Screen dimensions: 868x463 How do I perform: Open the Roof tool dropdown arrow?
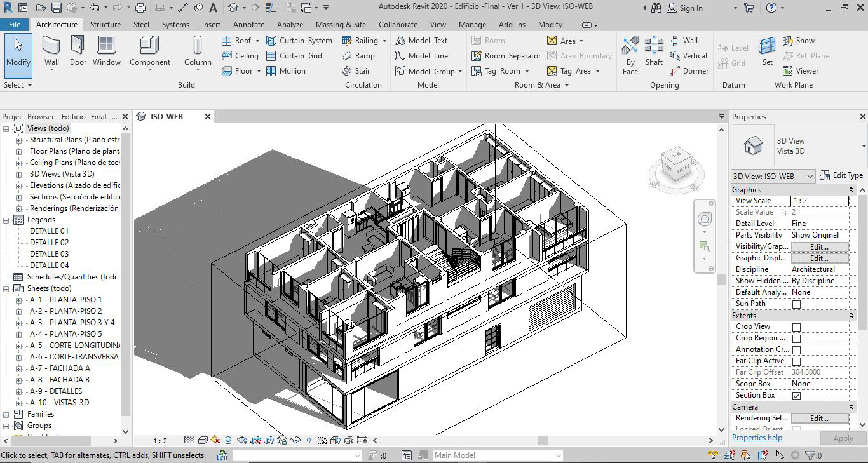(x=257, y=41)
